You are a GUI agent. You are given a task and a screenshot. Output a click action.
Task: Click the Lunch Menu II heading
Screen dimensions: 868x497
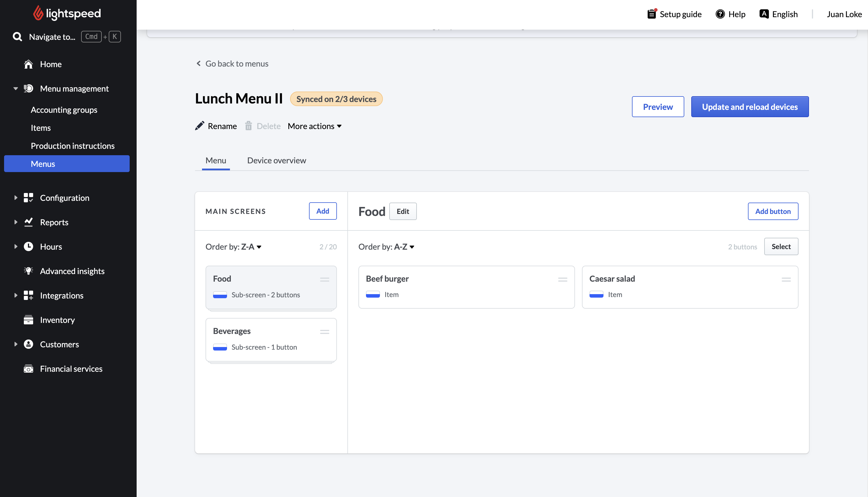click(239, 98)
